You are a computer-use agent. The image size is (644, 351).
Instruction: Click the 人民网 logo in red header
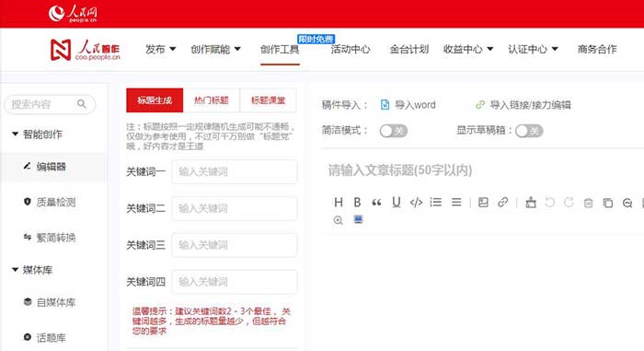(x=73, y=13)
